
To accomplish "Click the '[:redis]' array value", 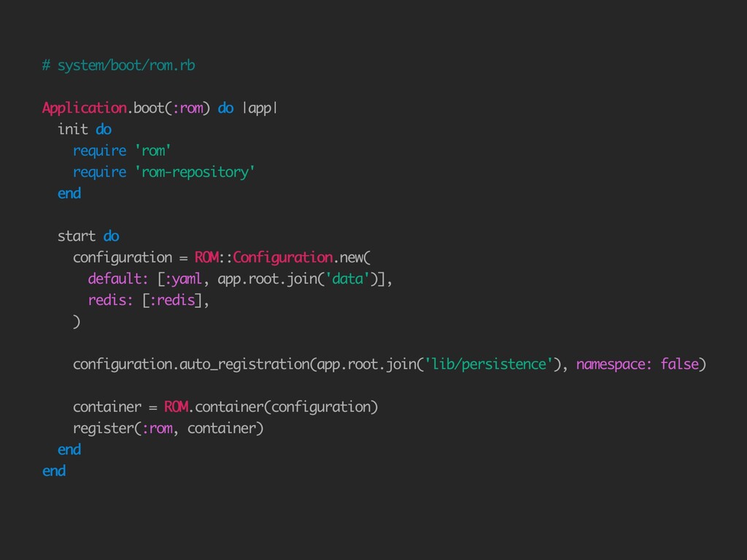I will pyautogui.click(x=172, y=300).
